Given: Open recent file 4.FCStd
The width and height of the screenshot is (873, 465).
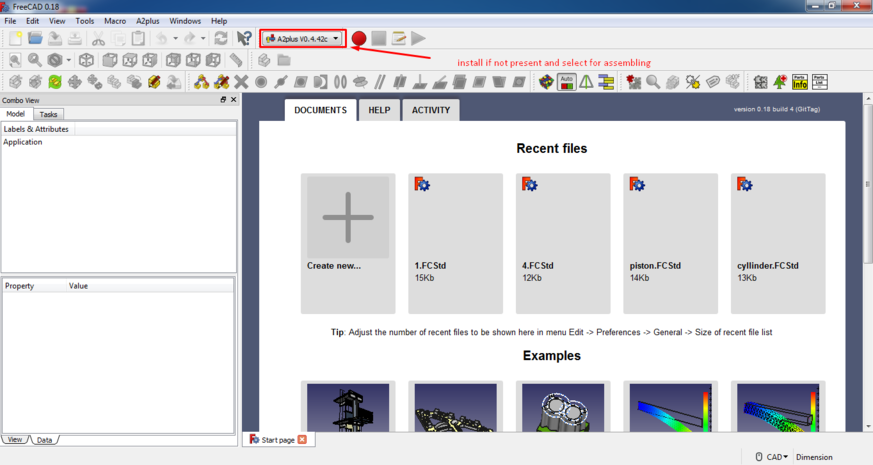Looking at the screenshot, I should tap(563, 243).
